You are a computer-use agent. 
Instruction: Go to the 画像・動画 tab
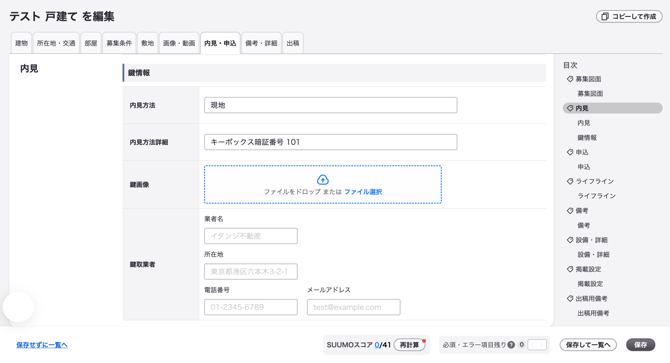179,43
